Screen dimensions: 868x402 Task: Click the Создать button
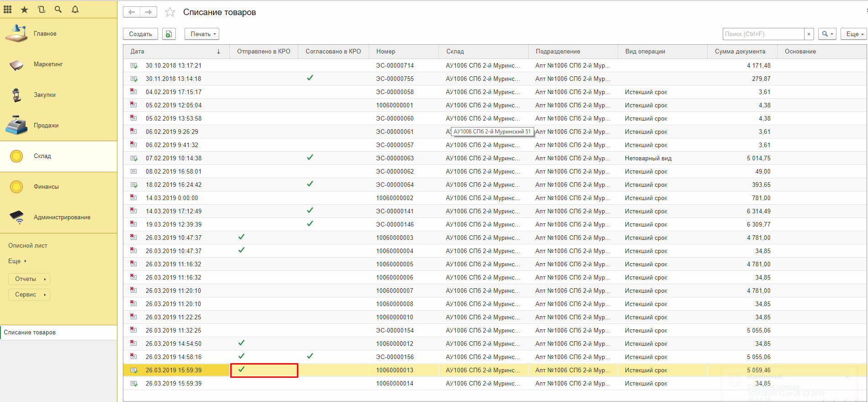[x=140, y=34]
